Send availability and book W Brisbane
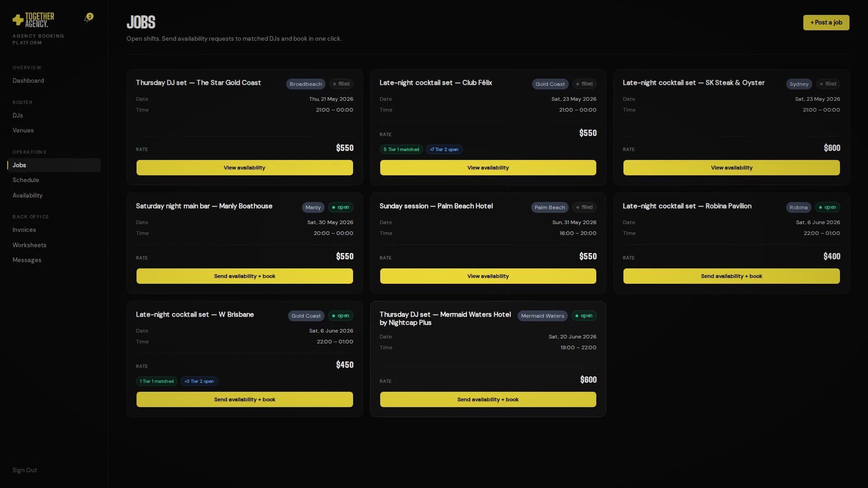This screenshot has width=868, height=488. (x=245, y=399)
